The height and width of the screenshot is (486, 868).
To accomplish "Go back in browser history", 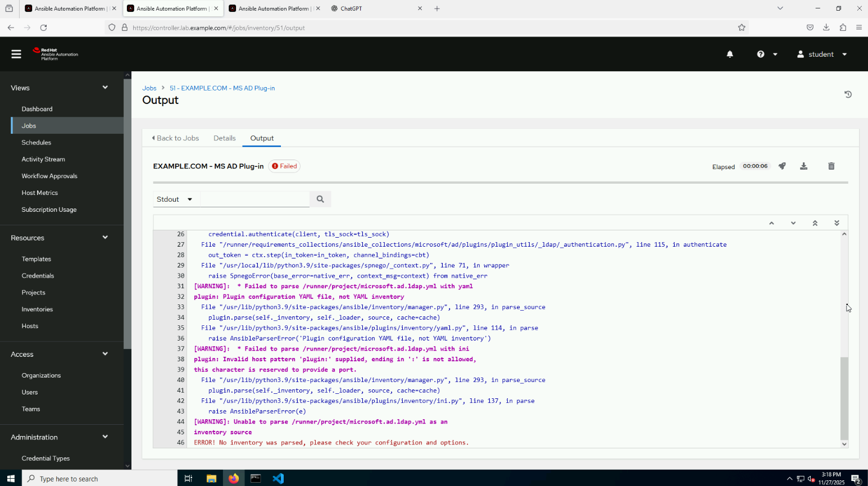I will (11, 28).
